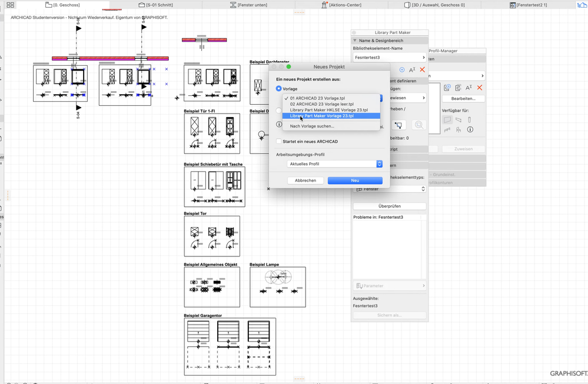Click the rename text icon in Library Part Maker
Viewport: 588px width, 384px height.
[412, 69]
